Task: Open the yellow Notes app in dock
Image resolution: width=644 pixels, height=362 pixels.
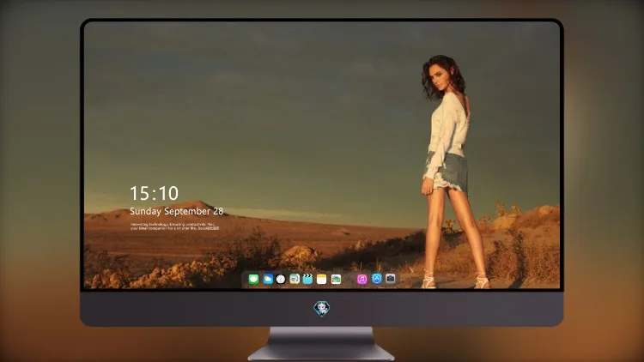Action: 322,279
